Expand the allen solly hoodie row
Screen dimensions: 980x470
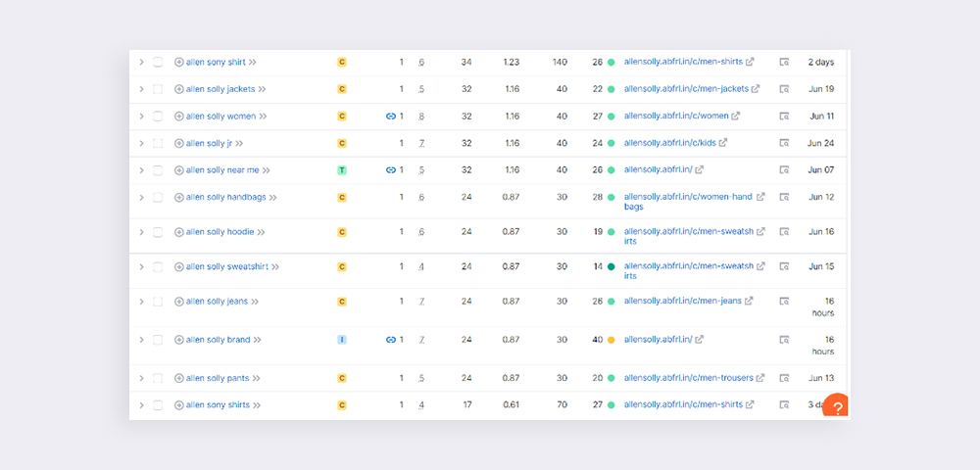click(x=141, y=232)
